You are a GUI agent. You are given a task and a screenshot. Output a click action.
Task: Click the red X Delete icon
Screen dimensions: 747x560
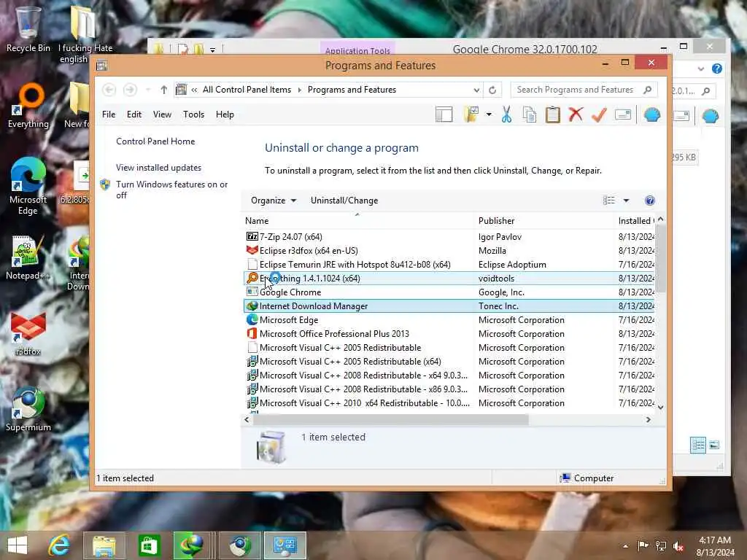[576, 114]
